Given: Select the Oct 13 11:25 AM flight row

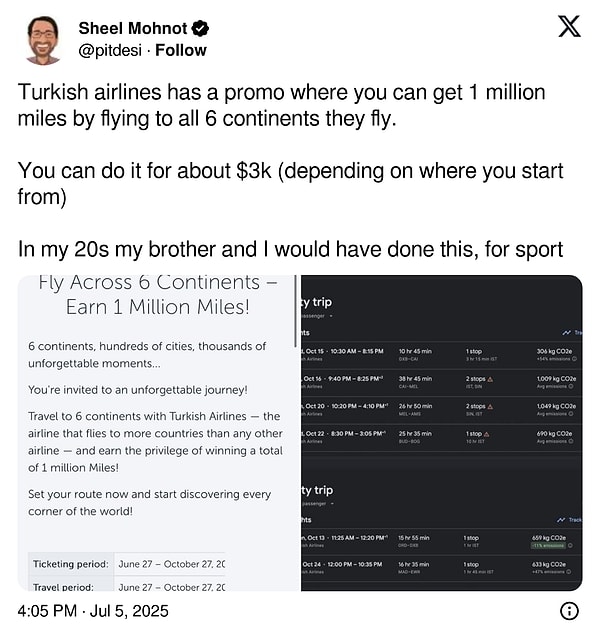Looking at the screenshot, I should pyautogui.click(x=441, y=541).
